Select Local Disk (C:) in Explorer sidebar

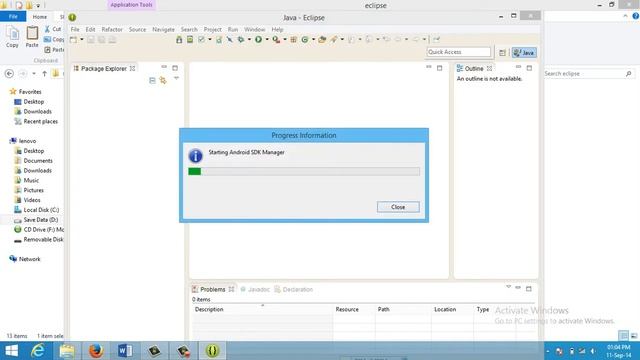click(36, 210)
